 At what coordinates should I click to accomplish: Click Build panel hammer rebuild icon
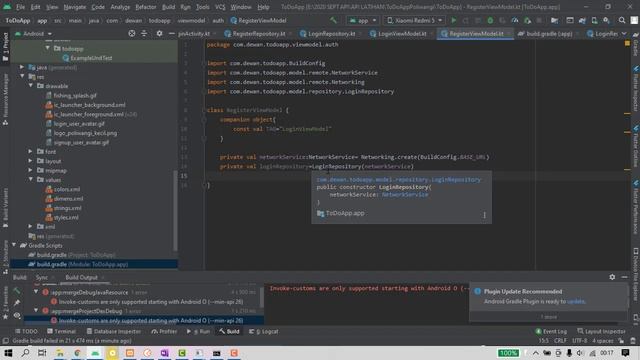point(17,291)
